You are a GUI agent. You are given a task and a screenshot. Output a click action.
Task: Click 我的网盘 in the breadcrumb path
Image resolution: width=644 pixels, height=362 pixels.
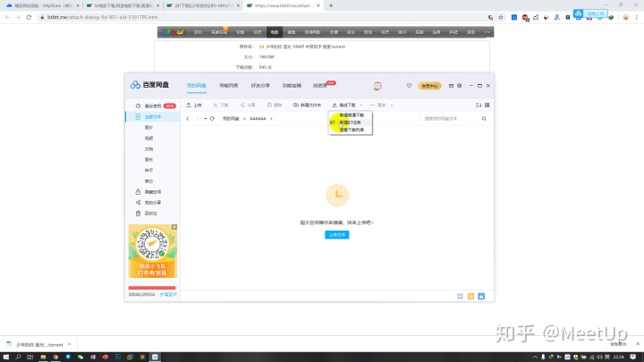231,119
